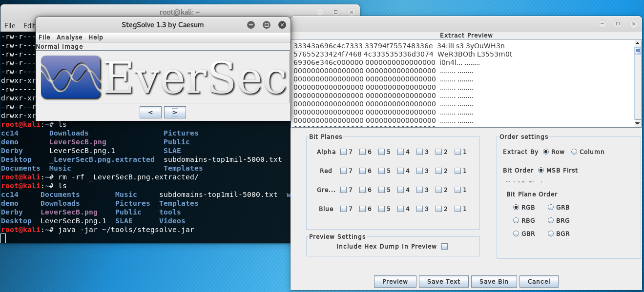Toggle Red bit plane 4
This screenshot has height=292, width=644.
coord(401,171)
